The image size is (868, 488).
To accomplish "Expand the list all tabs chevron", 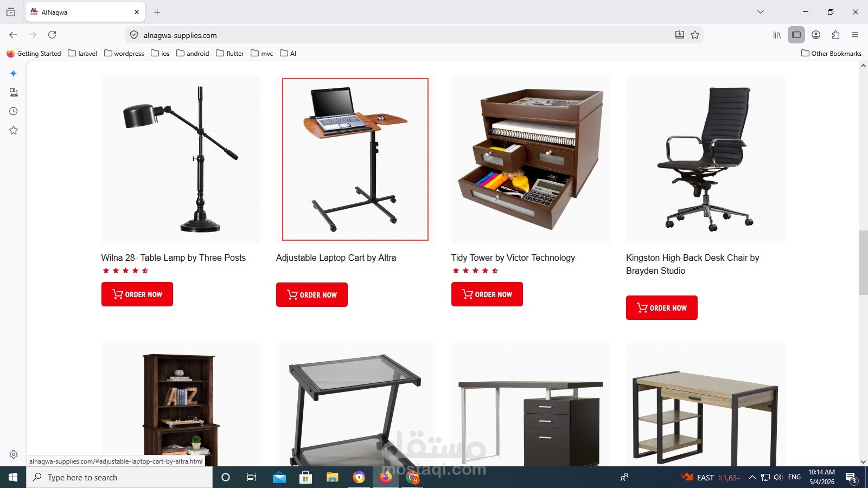I will [x=761, y=12].
